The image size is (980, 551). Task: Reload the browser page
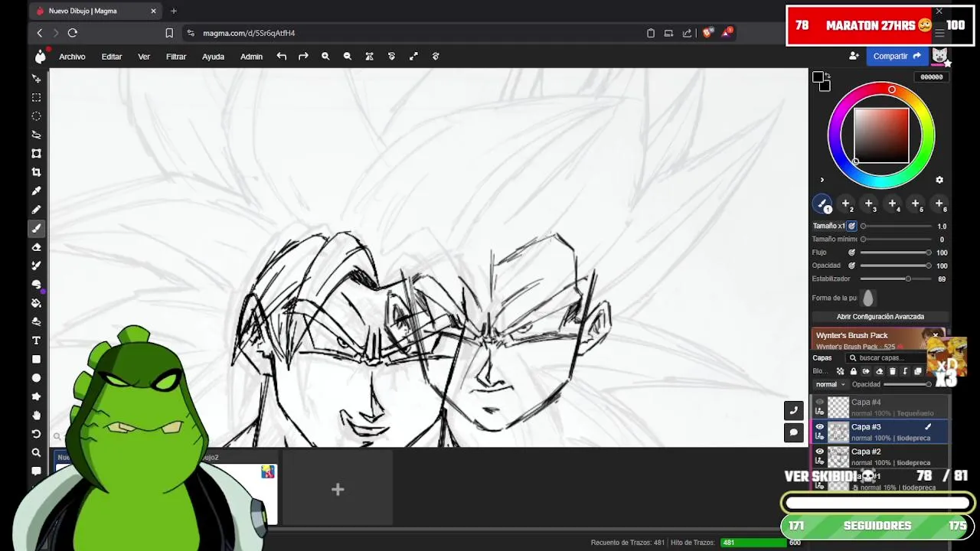pyautogui.click(x=73, y=33)
